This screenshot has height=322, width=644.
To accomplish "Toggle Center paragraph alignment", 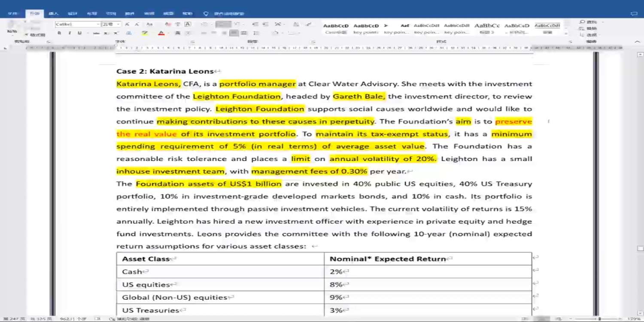I will click(x=213, y=33).
